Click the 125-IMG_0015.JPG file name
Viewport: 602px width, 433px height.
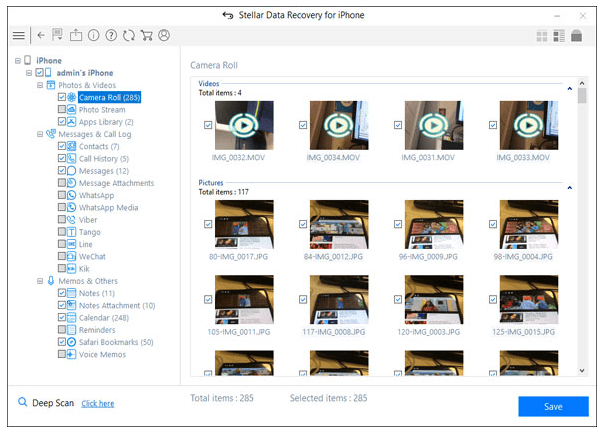click(x=523, y=332)
